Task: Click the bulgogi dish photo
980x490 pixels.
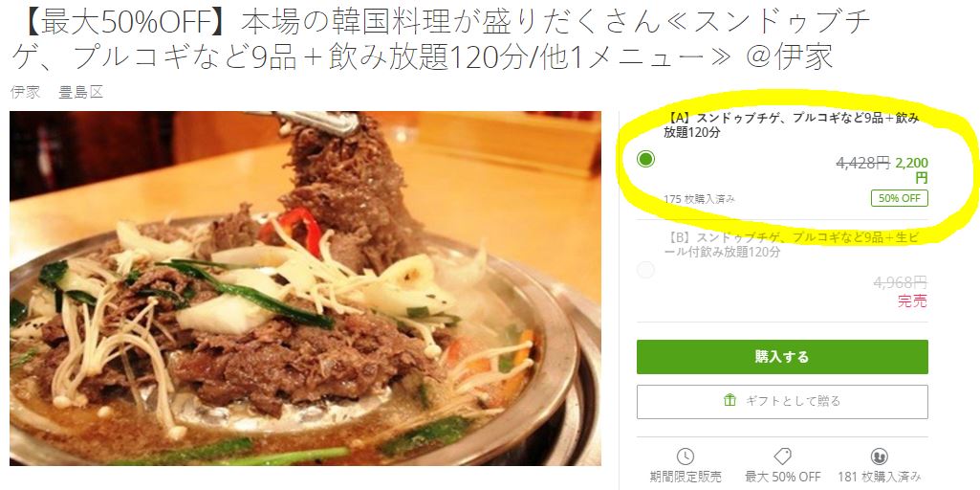Action: [305, 288]
